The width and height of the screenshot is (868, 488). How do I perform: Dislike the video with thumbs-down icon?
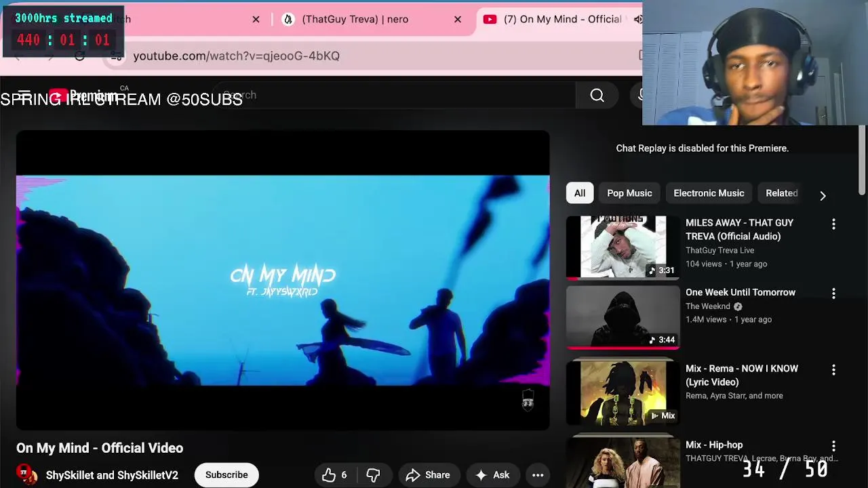click(x=373, y=475)
